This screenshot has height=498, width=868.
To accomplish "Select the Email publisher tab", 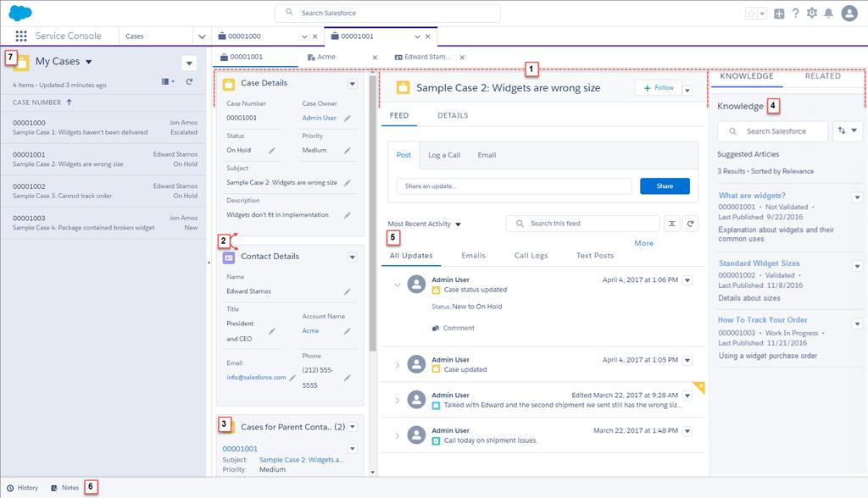I will pos(487,155).
